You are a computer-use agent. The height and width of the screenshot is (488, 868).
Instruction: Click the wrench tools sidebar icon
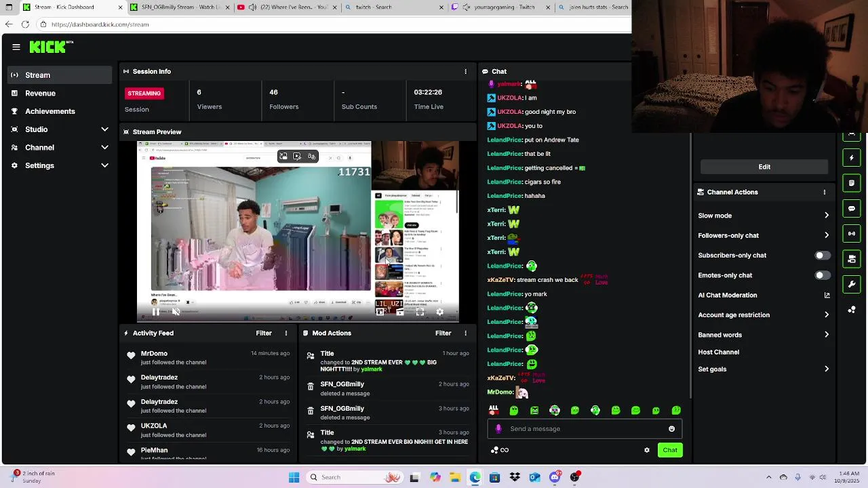click(852, 284)
